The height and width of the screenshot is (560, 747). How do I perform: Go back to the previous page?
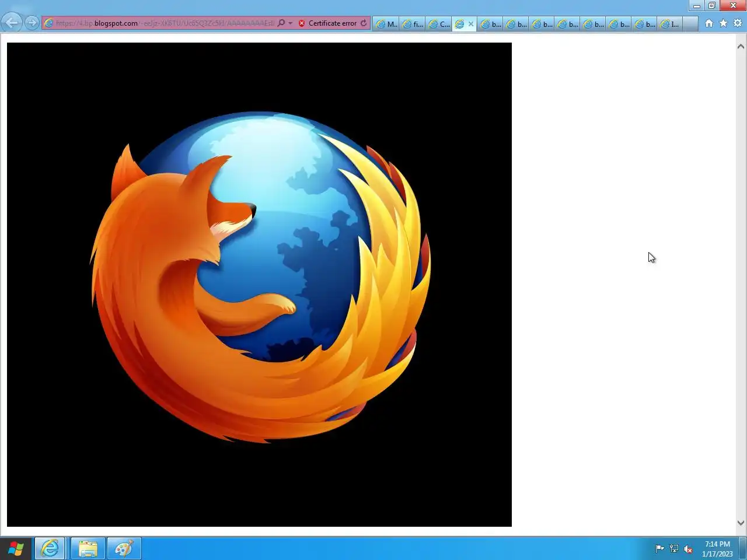12,23
